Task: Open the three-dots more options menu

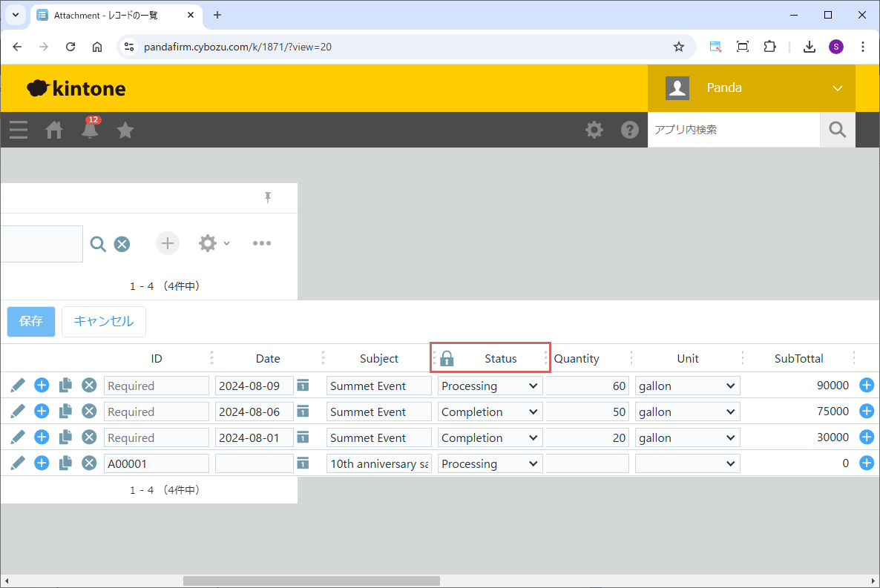Action: click(261, 243)
